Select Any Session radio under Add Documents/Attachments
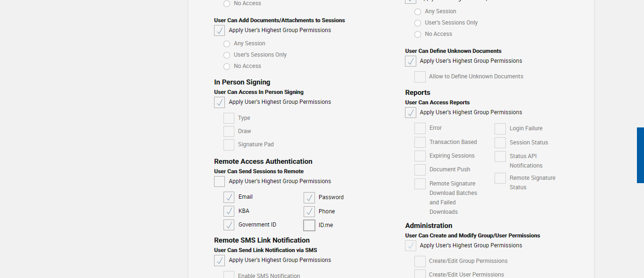The width and height of the screenshot is (644, 278). pyautogui.click(x=227, y=44)
